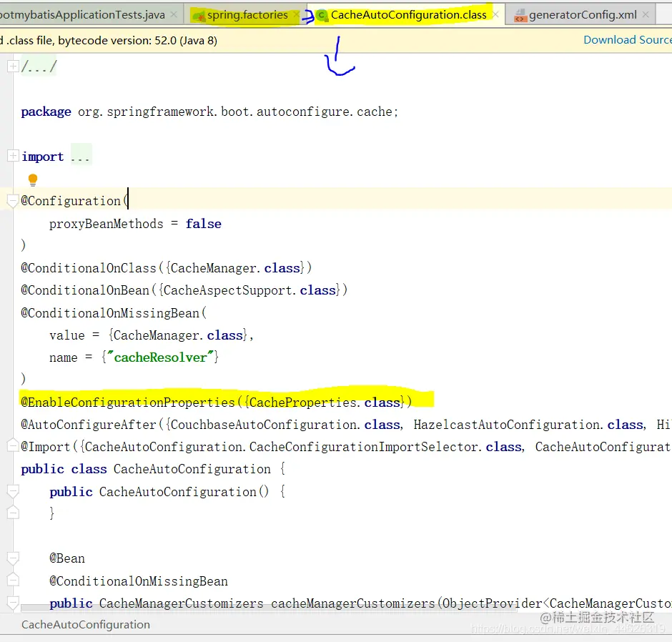Image resolution: width=672 pixels, height=642 pixels.
Task: Click '@ConditionalOnBean' annotation
Action: click(x=85, y=290)
